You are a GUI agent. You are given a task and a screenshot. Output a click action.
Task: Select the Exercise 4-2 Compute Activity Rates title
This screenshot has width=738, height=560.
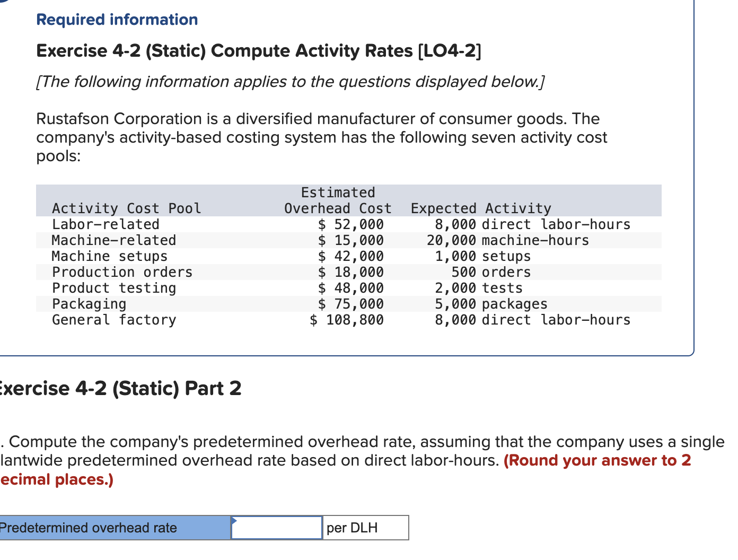click(x=258, y=51)
